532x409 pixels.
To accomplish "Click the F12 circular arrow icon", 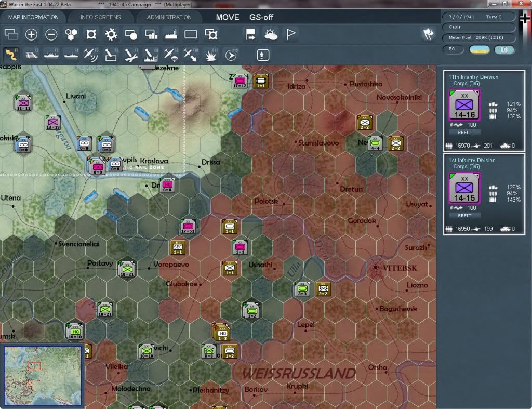I will pos(231,55).
